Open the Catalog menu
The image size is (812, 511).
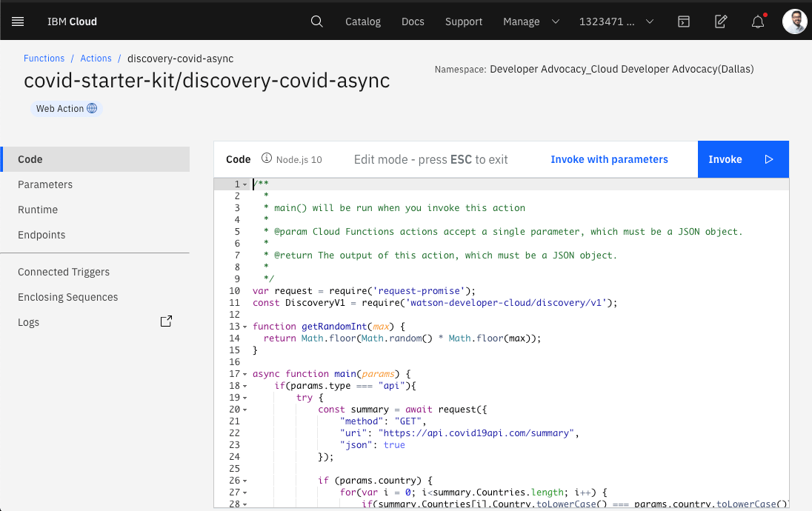click(x=363, y=21)
